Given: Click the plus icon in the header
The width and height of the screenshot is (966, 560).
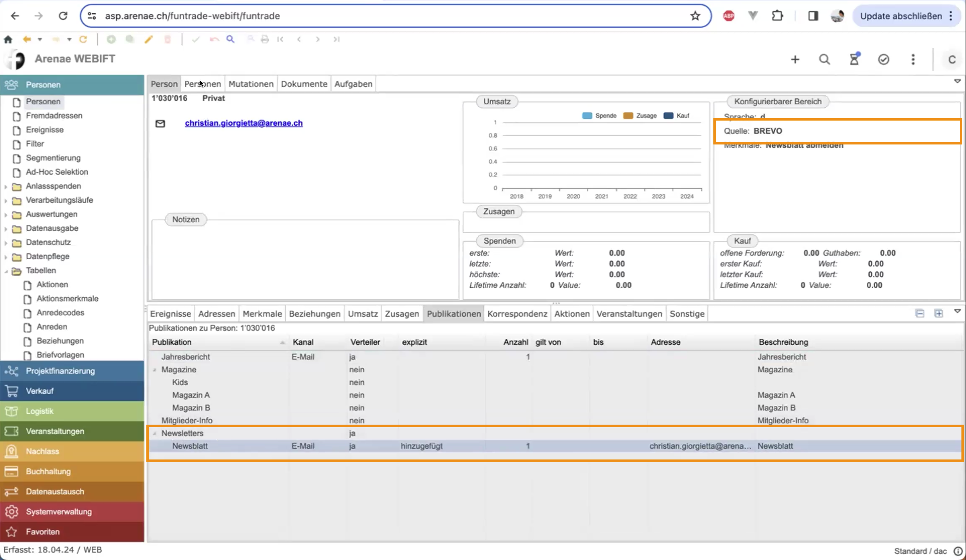Looking at the screenshot, I should (795, 59).
